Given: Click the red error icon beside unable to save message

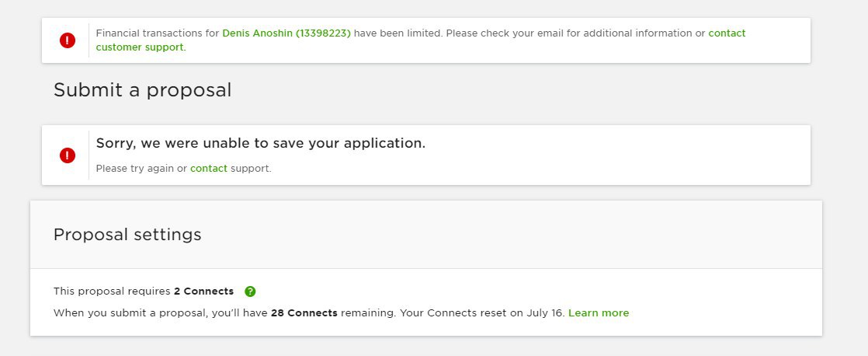Looking at the screenshot, I should [x=68, y=155].
